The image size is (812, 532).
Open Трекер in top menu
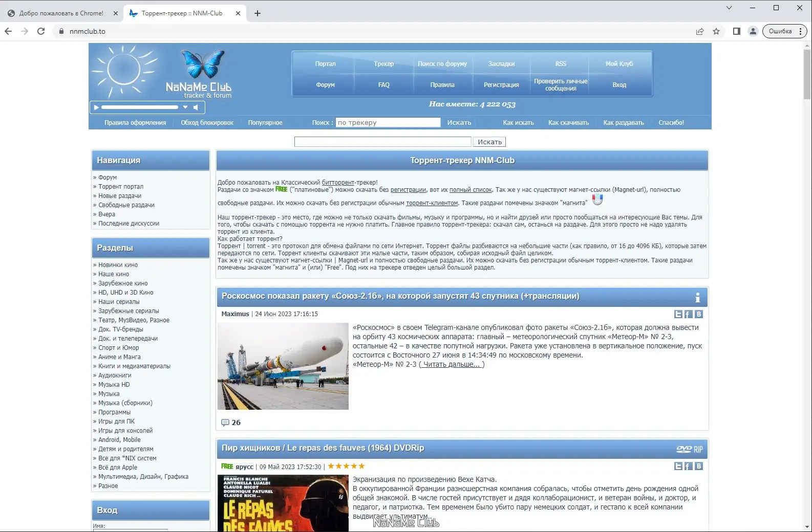(384, 64)
